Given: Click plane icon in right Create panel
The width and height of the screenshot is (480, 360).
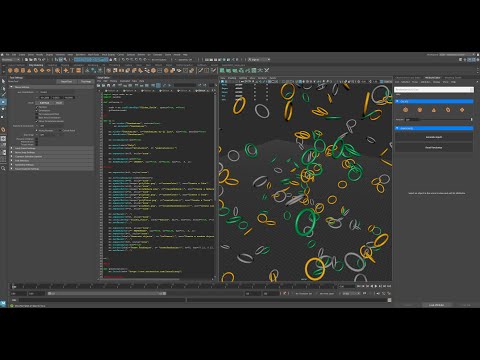Looking at the screenshot, I should [462, 110].
